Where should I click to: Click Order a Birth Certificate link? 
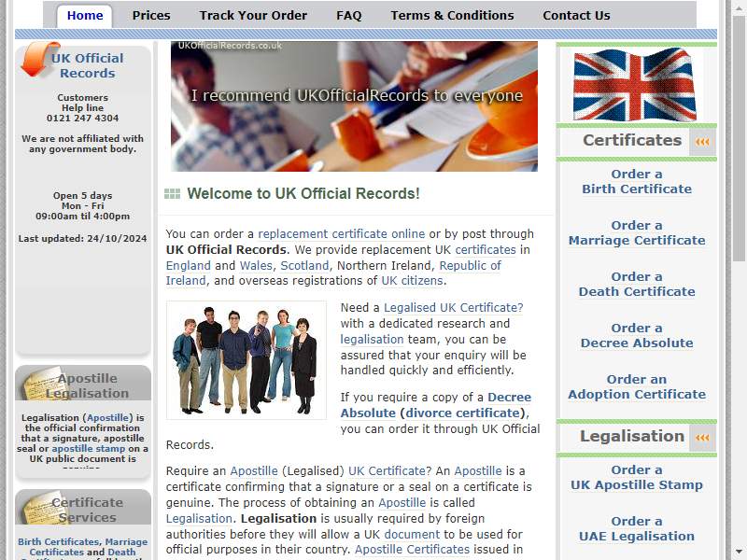[x=637, y=181]
